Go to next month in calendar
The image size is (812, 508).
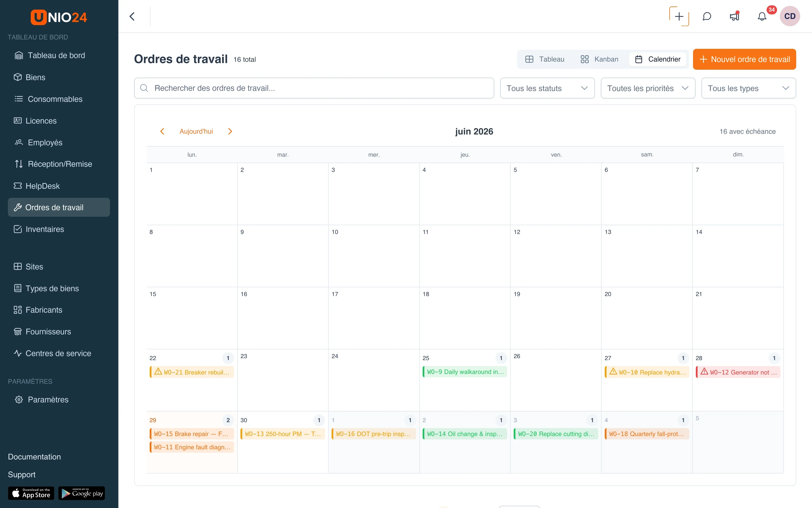230,131
